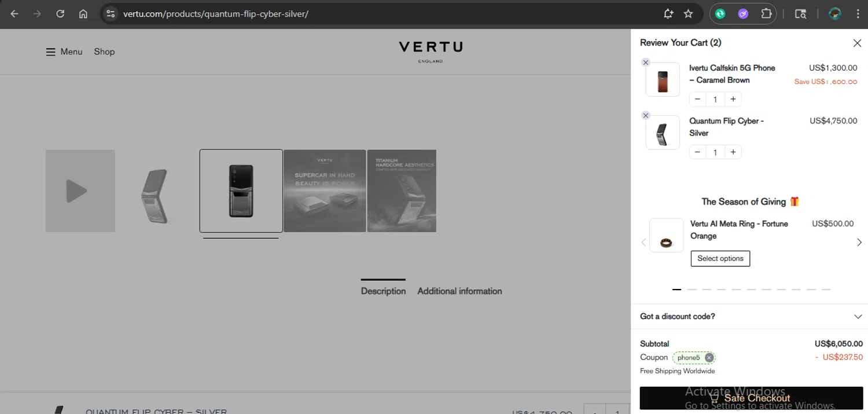Screen dimensions: 868x414
Task: Select the Supercar In Hand image thumbnail
Action: [325, 191]
